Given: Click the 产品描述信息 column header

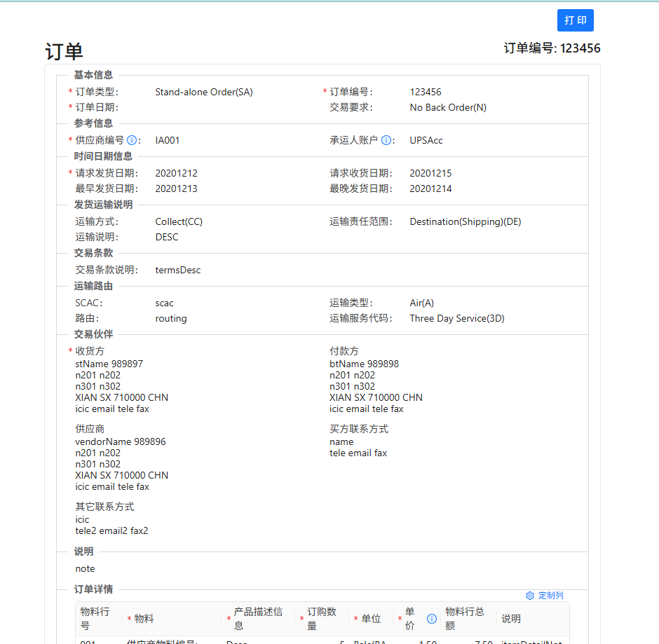Looking at the screenshot, I should [258, 618].
